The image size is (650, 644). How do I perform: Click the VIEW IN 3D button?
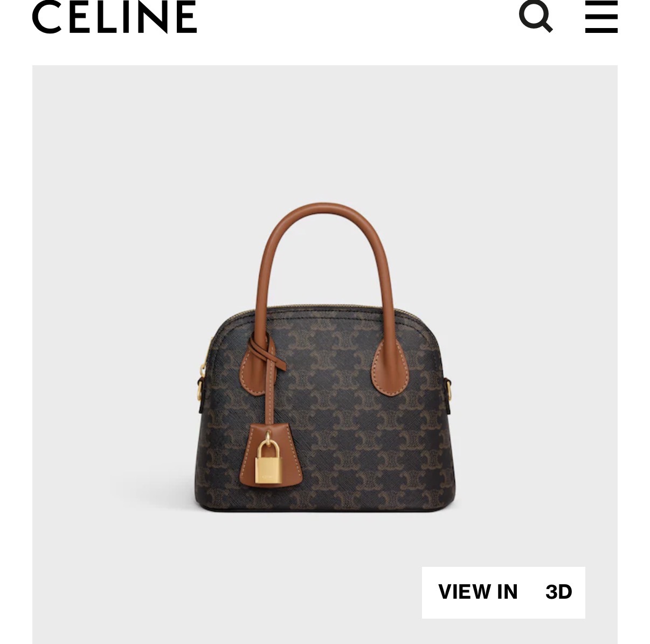tap(503, 592)
